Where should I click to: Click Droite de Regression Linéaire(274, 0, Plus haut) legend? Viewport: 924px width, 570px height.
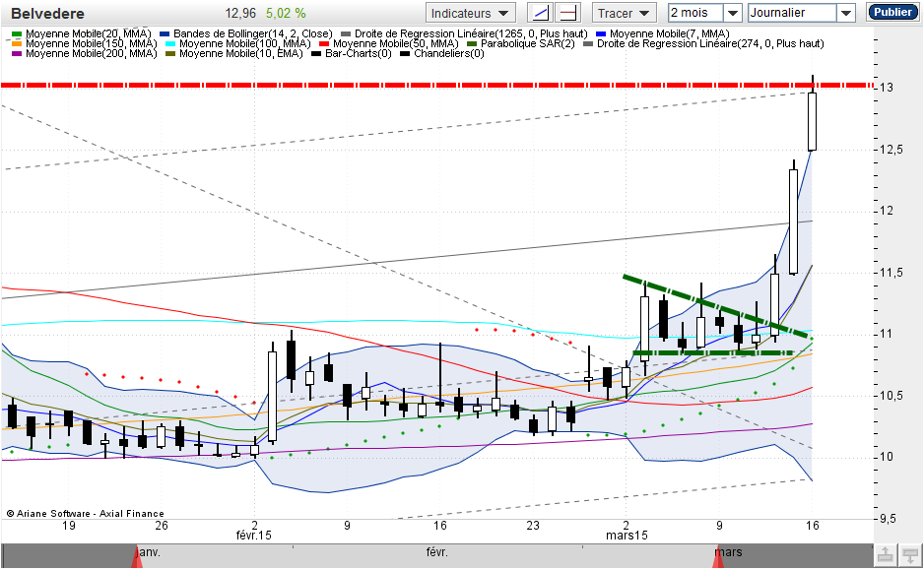point(703,43)
